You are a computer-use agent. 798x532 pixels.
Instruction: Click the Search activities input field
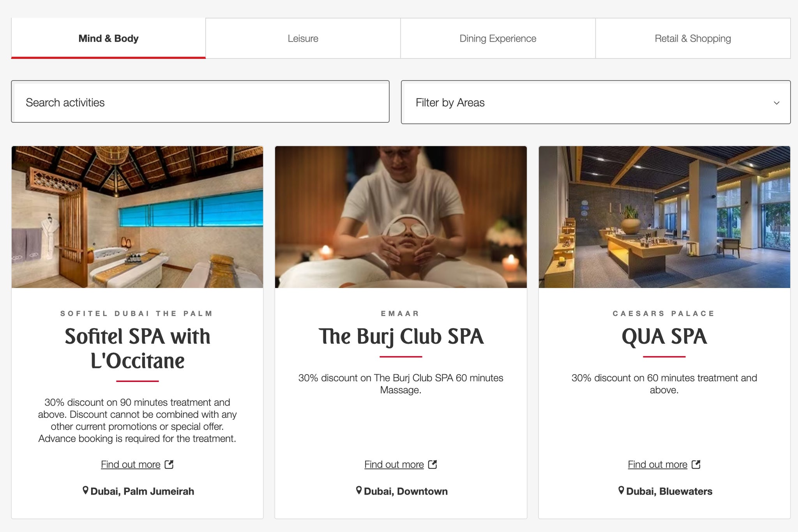[x=200, y=102]
